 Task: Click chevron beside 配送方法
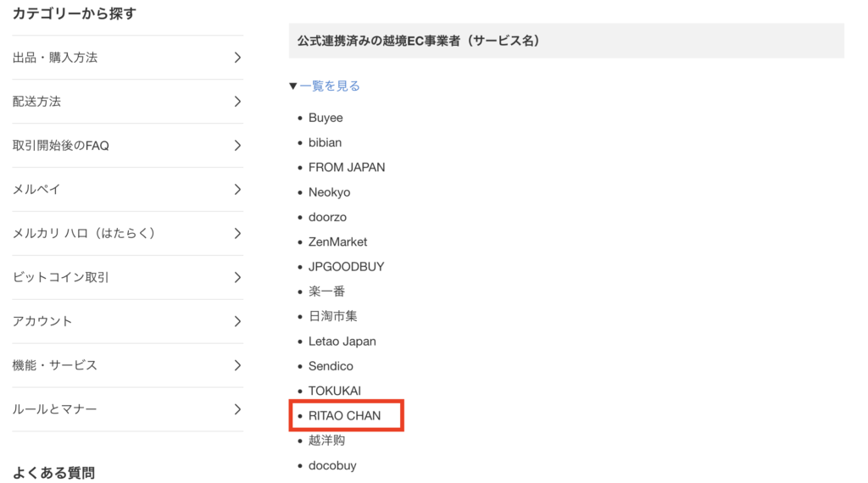pos(237,102)
